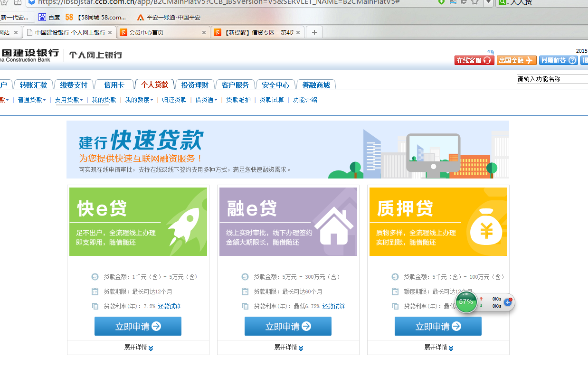Viewport: 588px width, 376px height.
Task: Open the 功能介绍 link
Action: pyautogui.click(x=305, y=100)
